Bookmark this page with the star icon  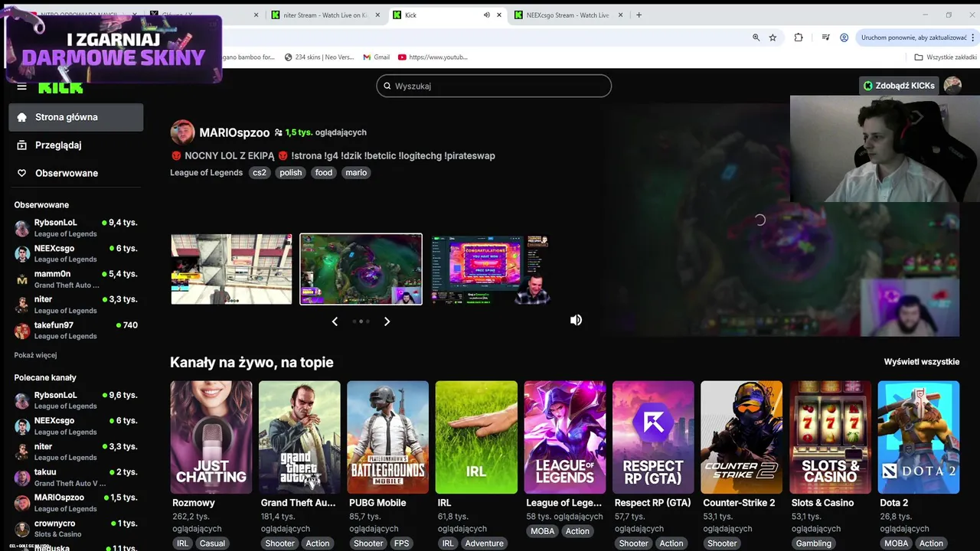click(773, 37)
